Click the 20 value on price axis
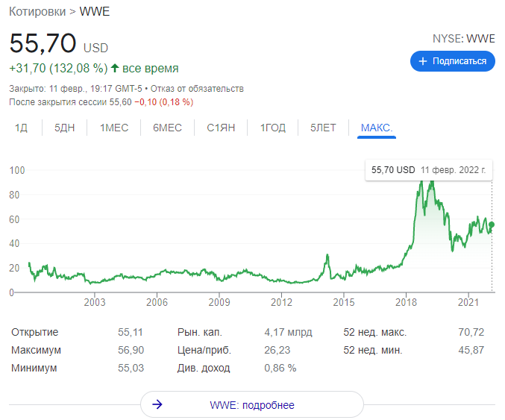 [14, 268]
